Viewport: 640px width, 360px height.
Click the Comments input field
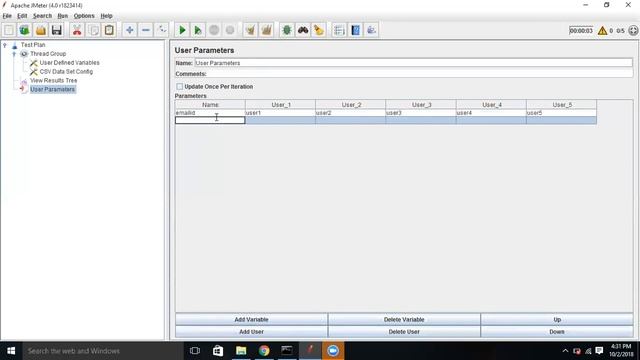click(x=420, y=74)
